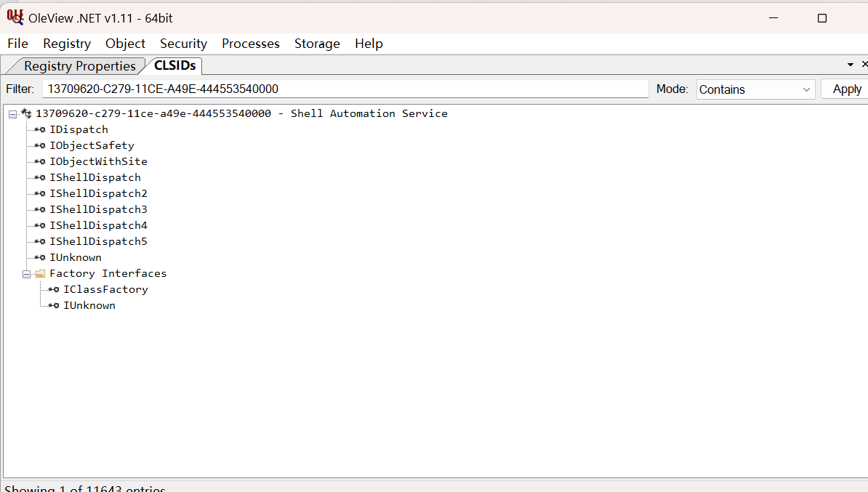The image size is (868, 492).
Task: Click the interface icon beside IShellDispatch3
Action: (41, 209)
